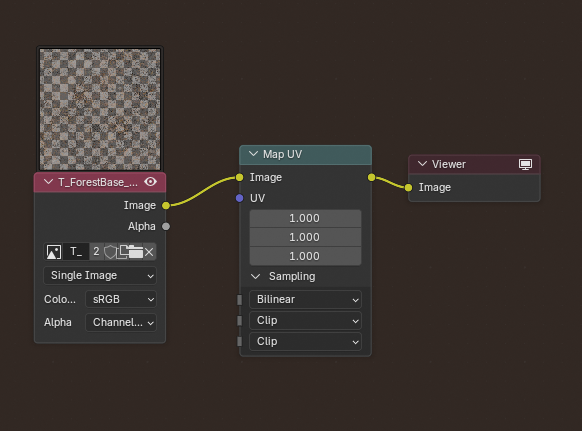The width and height of the screenshot is (582, 431).
Task: Click UV input socket on Map UV
Action: pos(239,198)
